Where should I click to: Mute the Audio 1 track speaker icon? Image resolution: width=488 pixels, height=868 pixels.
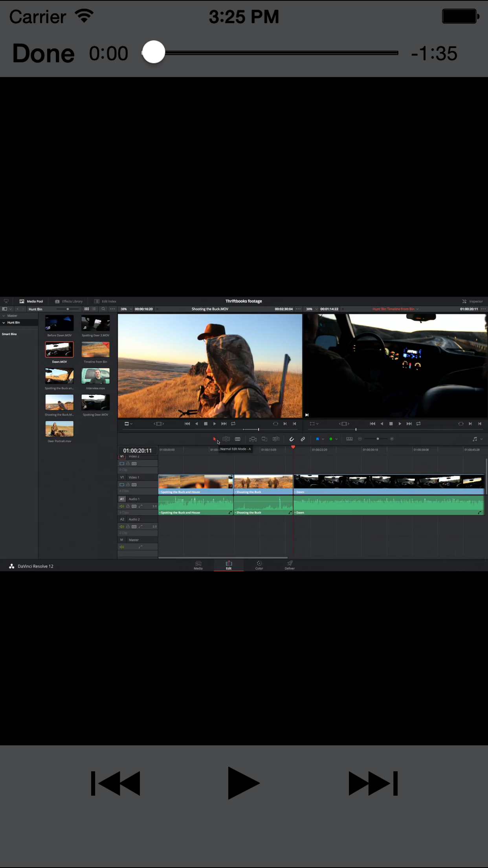click(x=122, y=506)
